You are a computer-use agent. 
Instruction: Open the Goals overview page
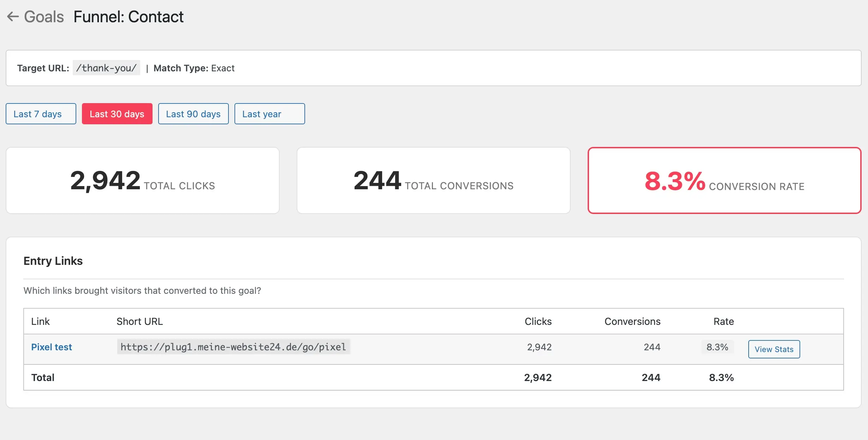(44, 17)
